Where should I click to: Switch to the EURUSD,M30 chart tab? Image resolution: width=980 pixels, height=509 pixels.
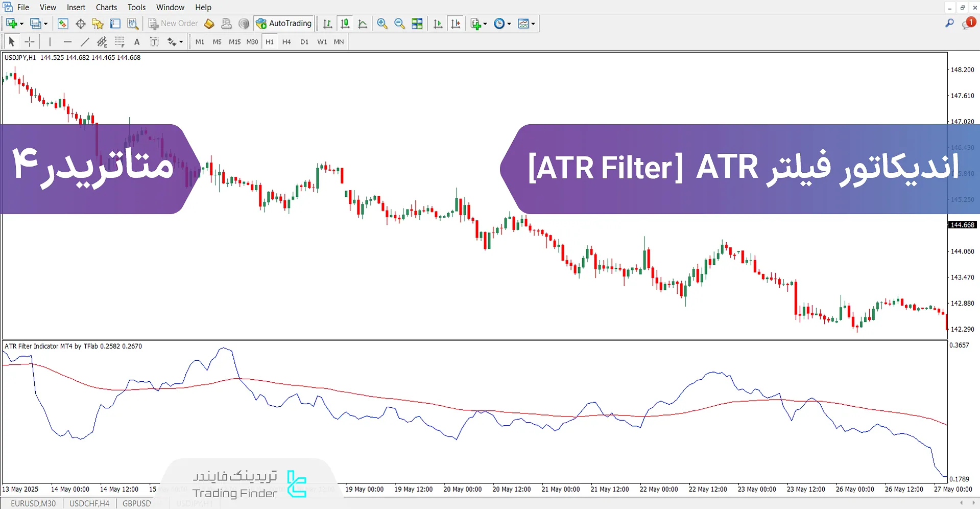[x=33, y=503]
